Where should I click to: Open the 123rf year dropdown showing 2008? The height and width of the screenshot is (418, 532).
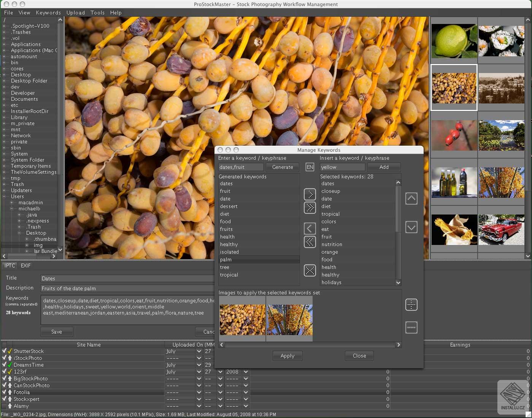click(x=246, y=372)
